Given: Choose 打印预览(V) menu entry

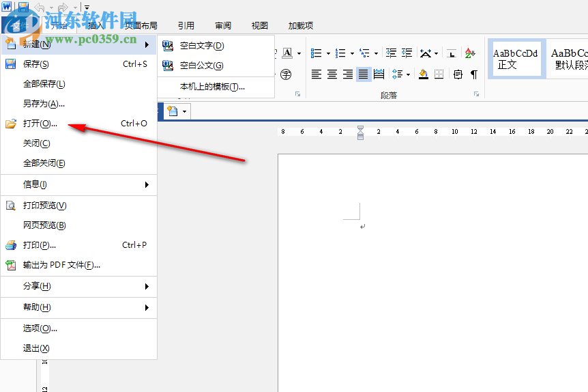Looking at the screenshot, I should tap(78, 206).
